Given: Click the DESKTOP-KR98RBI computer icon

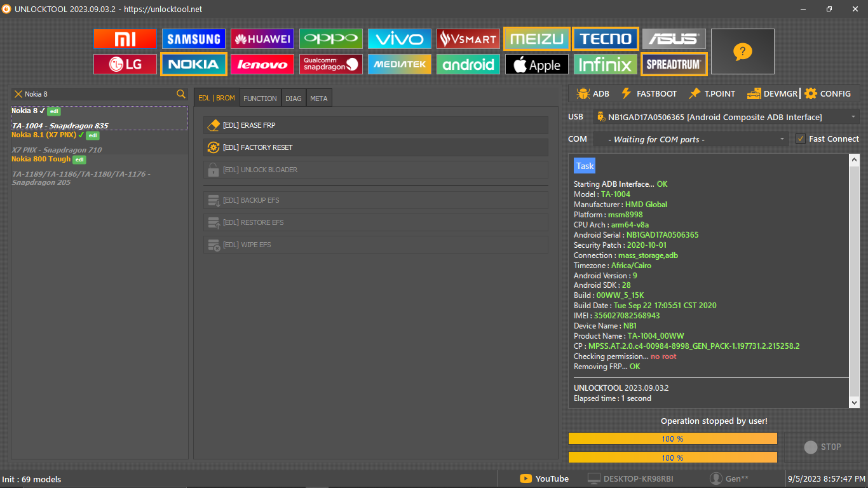Looking at the screenshot, I should pos(593,478).
